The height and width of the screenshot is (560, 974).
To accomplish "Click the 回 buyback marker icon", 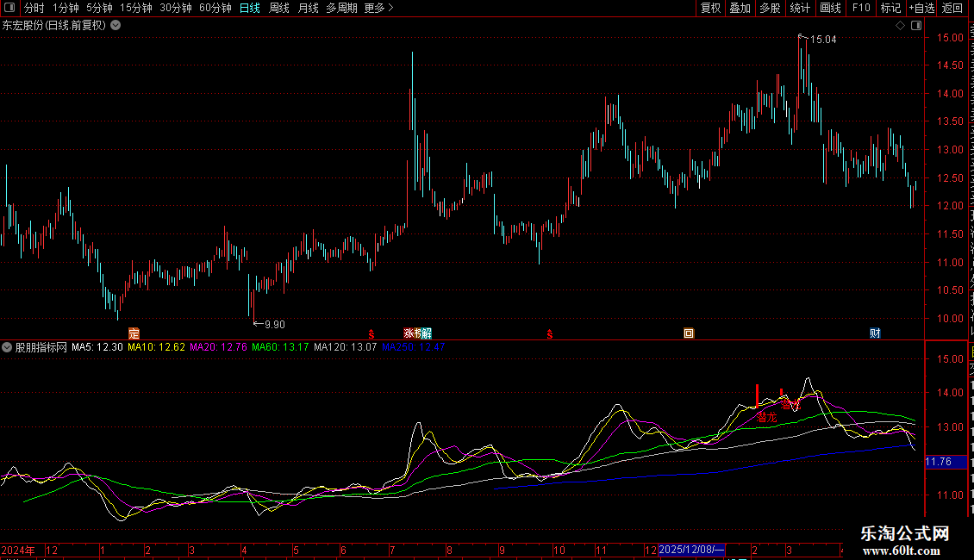I will pyautogui.click(x=688, y=333).
